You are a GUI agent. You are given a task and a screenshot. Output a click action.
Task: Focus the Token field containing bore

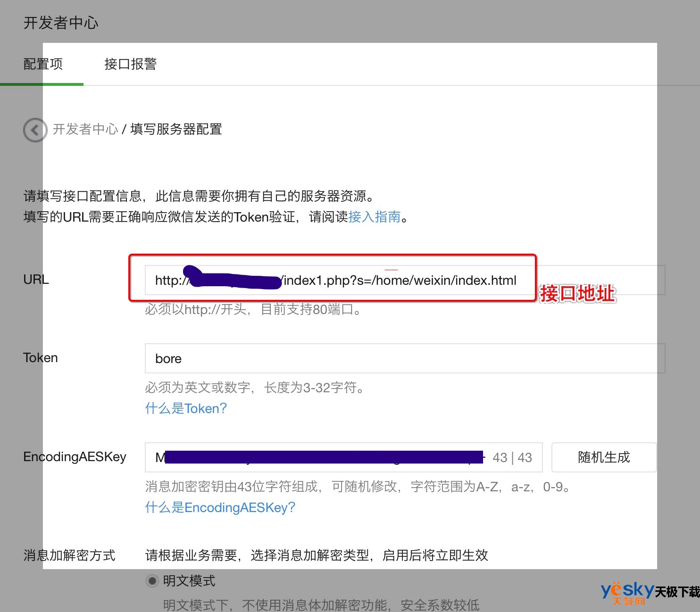coord(405,358)
